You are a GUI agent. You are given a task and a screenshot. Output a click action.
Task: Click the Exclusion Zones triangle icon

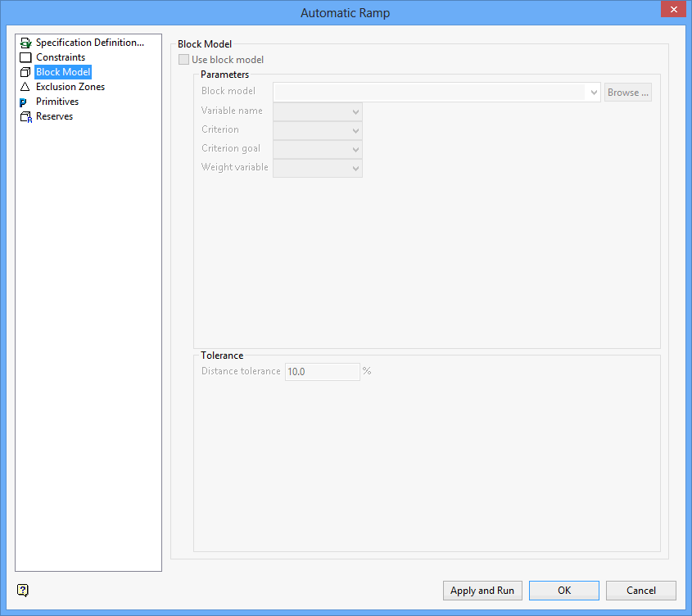tap(25, 87)
